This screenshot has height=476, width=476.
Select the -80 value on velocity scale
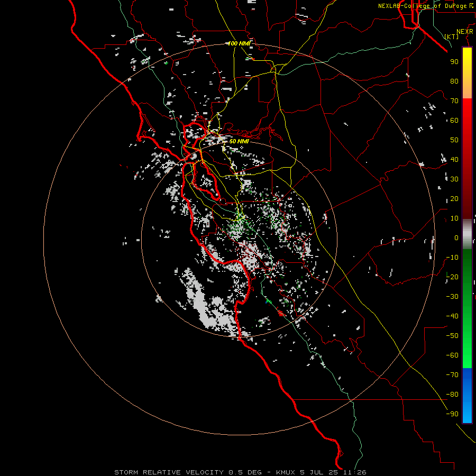point(452,395)
